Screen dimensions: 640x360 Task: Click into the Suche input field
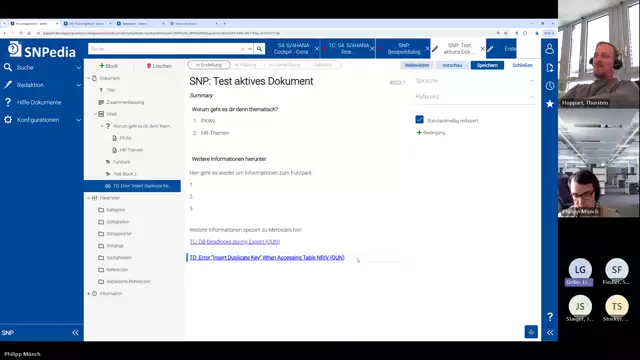tap(165, 49)
